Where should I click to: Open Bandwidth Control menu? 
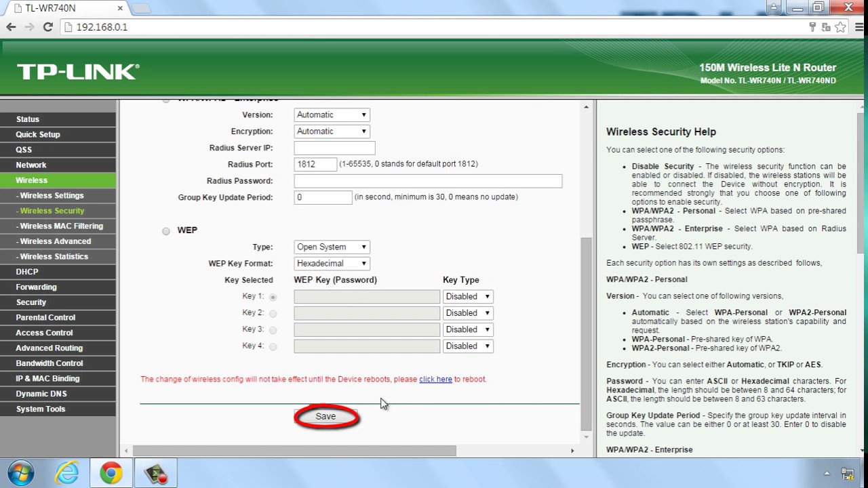click(58, 363)
